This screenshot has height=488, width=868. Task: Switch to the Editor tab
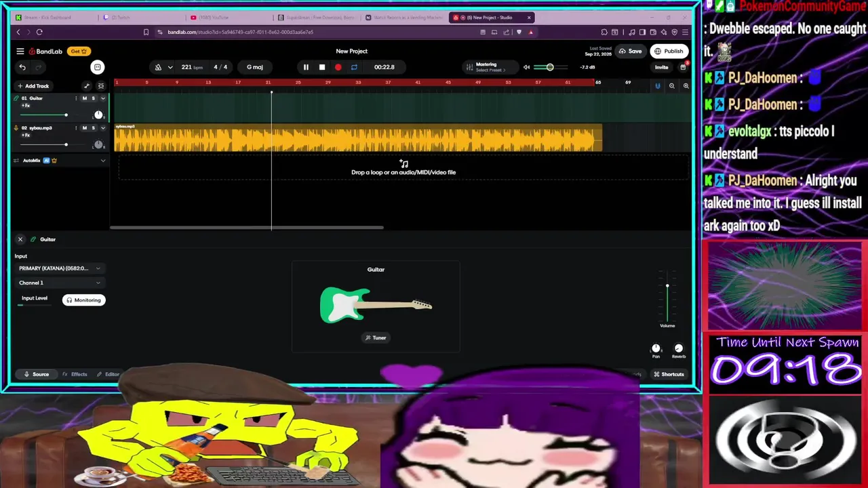pos(108,374)
